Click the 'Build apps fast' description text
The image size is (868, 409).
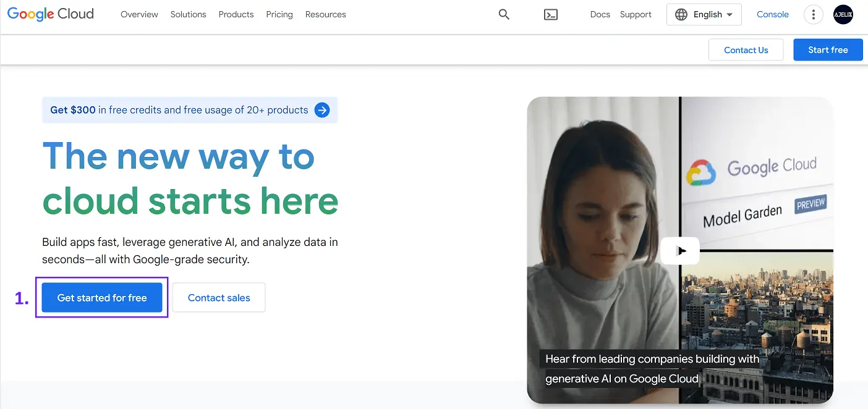(190, 251)
